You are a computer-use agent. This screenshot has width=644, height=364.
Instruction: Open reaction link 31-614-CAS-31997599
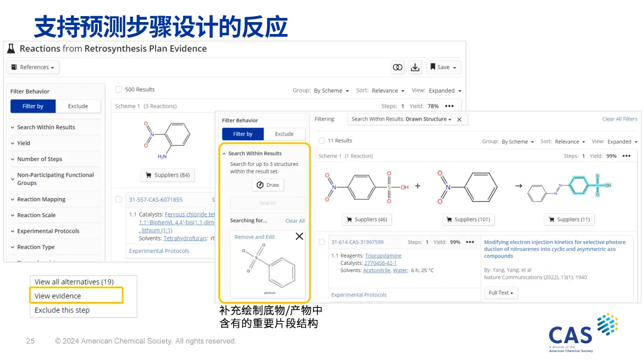pos(357,242)
